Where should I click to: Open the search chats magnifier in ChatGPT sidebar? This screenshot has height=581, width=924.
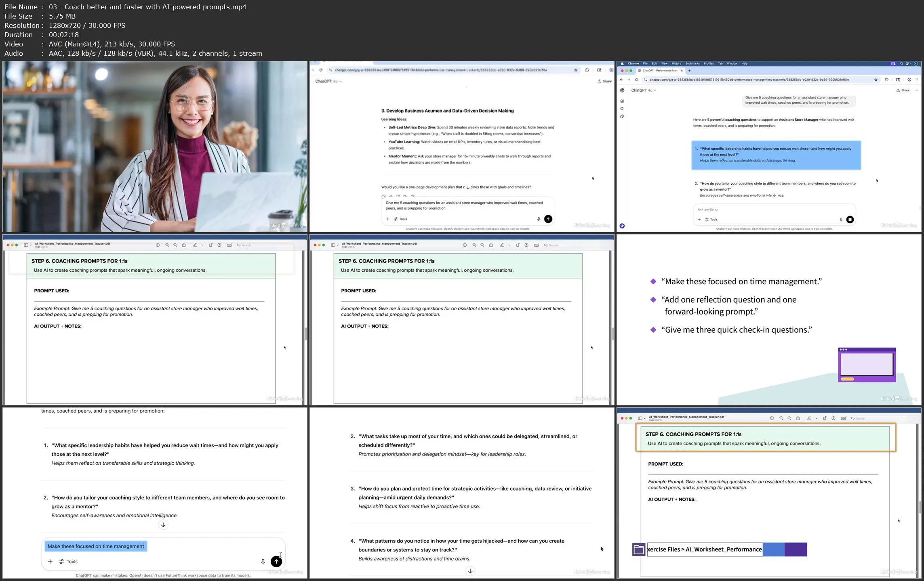click(x=622, y=109)
